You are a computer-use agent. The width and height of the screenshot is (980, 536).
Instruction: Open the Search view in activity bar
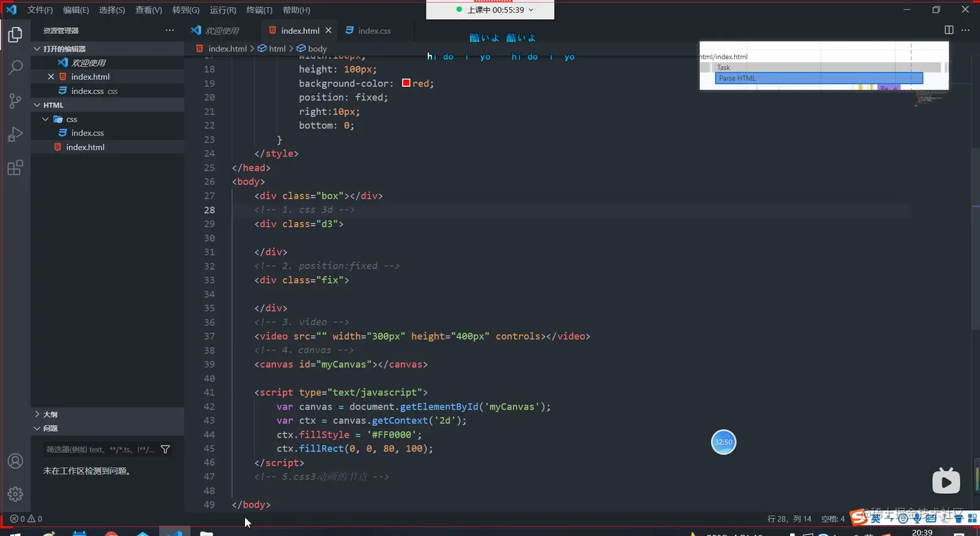(x=15, y=67)
